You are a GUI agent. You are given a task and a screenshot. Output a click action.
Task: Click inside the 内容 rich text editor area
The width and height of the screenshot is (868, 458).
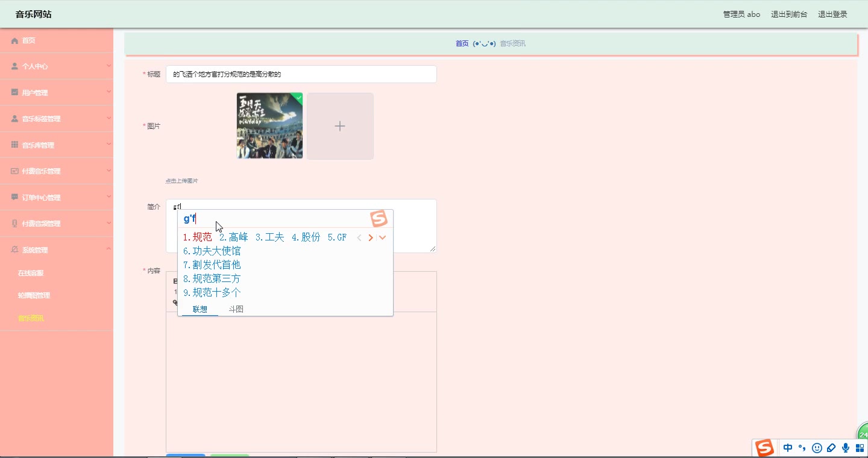pyautogui.click(x=301, y=381)
